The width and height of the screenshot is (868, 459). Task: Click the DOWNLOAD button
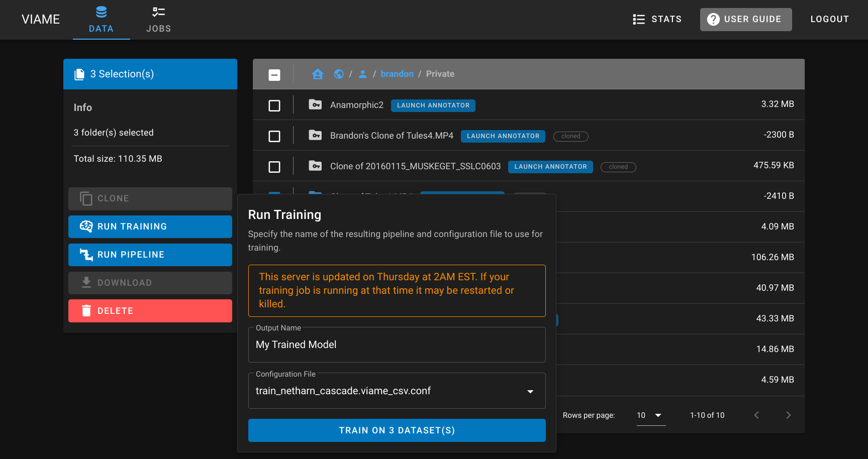click(x=150, y=283)
